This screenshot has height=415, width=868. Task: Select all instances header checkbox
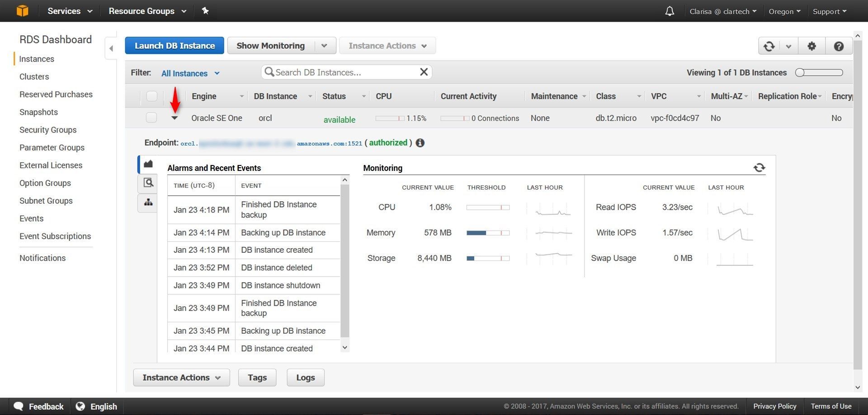point(152,96)
